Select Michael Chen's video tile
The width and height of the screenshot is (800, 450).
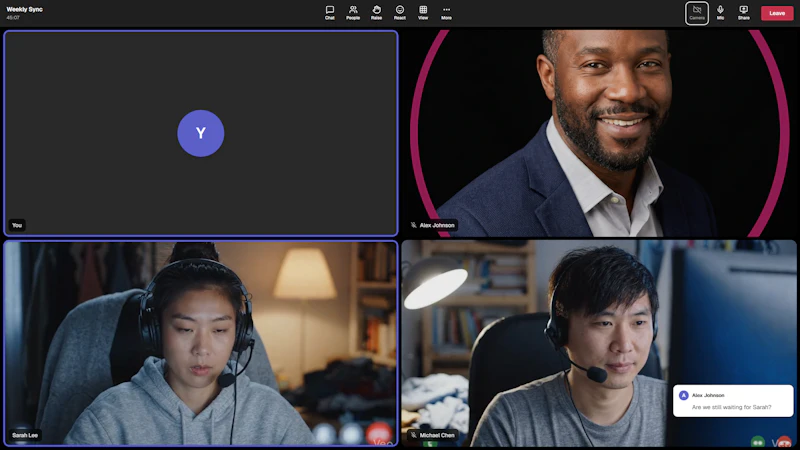point(598,343)
